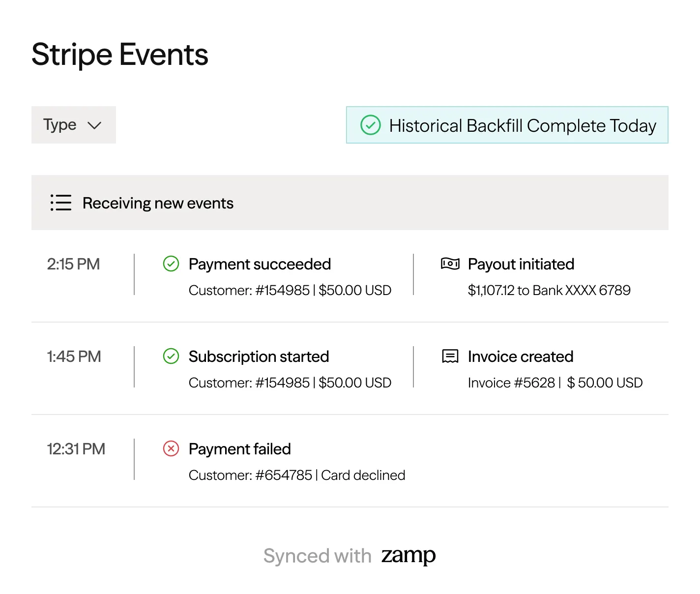Click the invoice icon beside Invoice created
700x594 pixels.
pyautogui.click(x=450, y=356)
